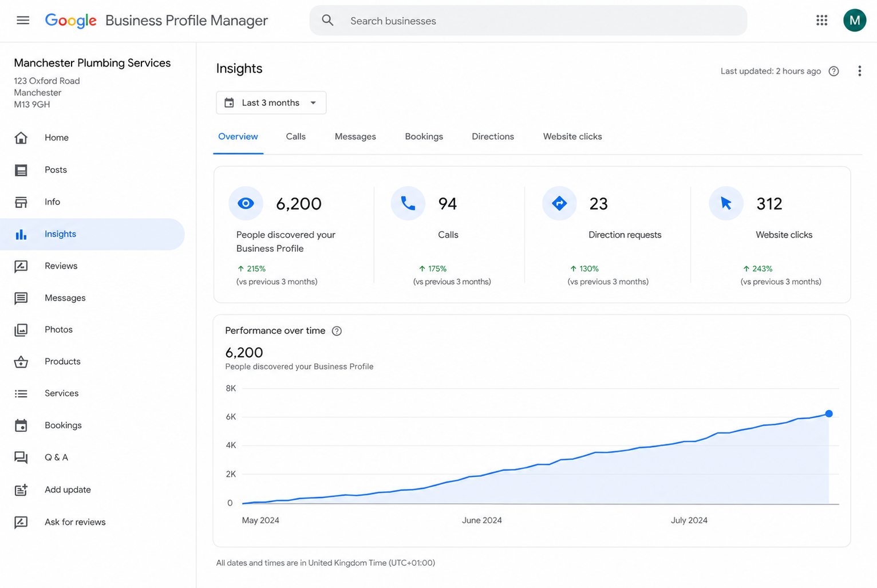This screenshot has height=588, width=877.
Task: Click the Q & A chat icon
Action: pos(21,457)
